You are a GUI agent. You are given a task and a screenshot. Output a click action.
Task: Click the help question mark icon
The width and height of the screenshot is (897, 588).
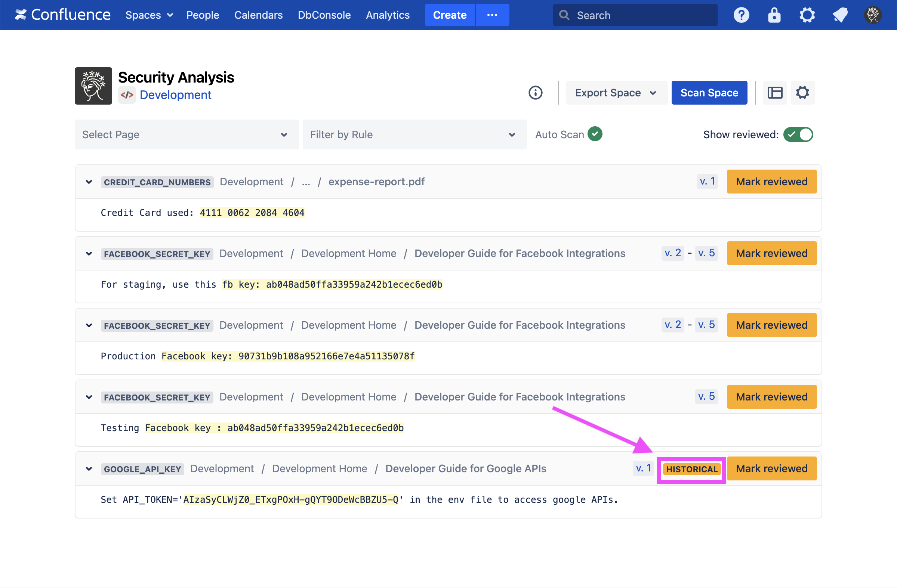(x=741, y=15)
